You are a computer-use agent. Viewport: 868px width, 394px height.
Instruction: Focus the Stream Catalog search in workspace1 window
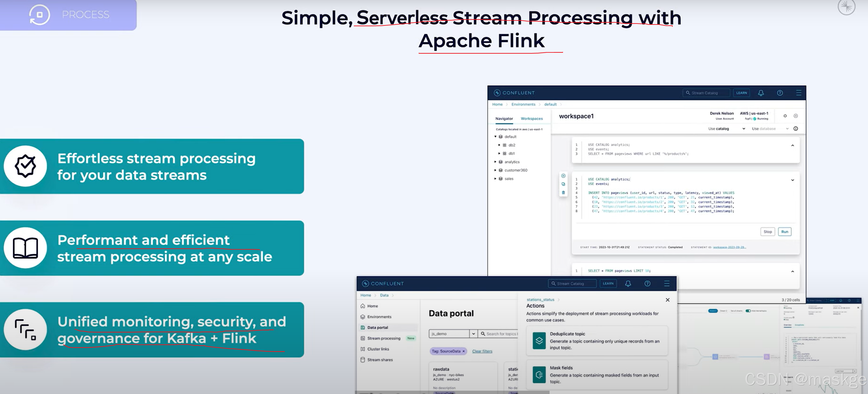coord(706,93)
